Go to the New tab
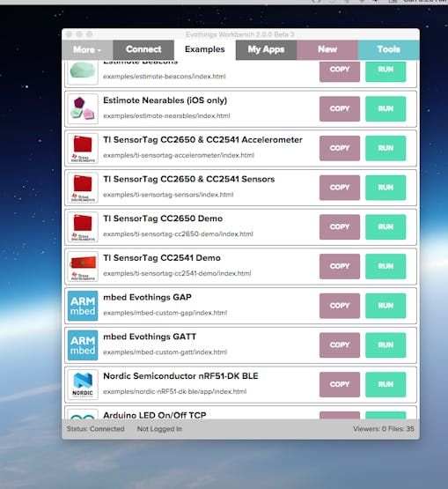This screenshot has height=489, width=448. click(x=327, y=49)
